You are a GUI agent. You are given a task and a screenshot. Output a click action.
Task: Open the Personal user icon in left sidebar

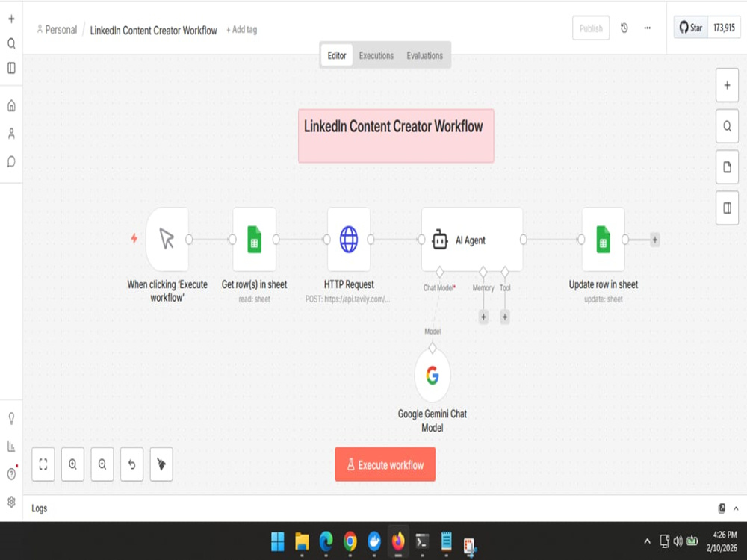point(11,134)
